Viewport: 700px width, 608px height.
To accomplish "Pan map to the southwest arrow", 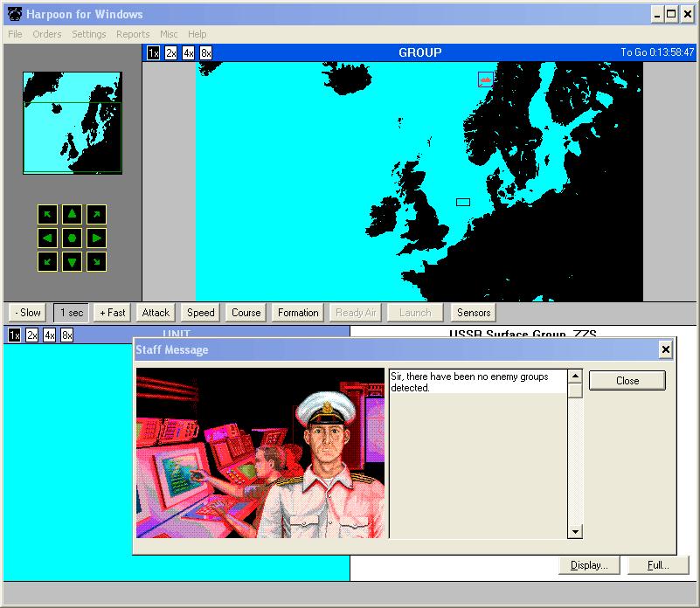I will (x=48, y=261).
